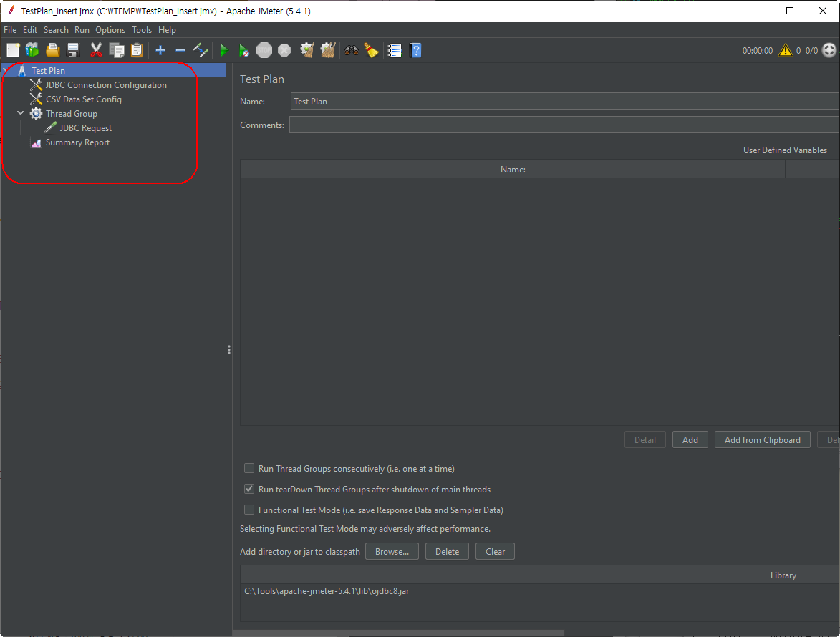Click the Shutdown test icon
This screenshot has height=637, width=840.
pos(284,50)
